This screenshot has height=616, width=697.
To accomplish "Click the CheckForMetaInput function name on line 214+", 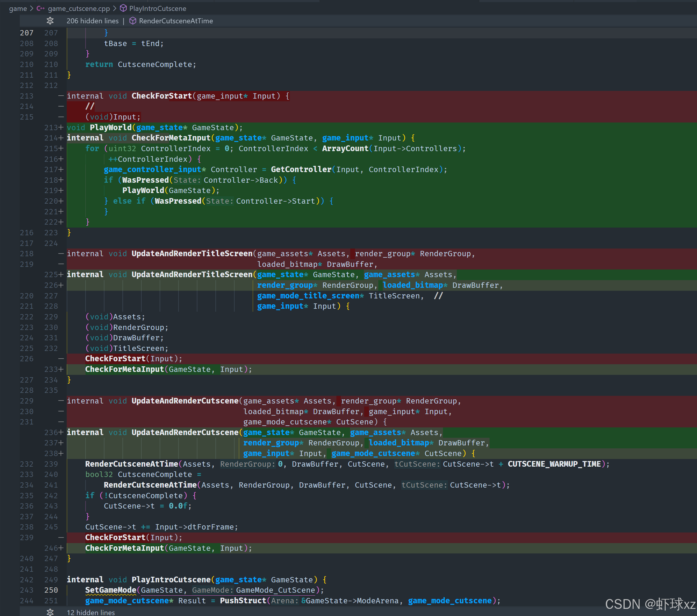I will pyautogui.click(x=171, y=138).
